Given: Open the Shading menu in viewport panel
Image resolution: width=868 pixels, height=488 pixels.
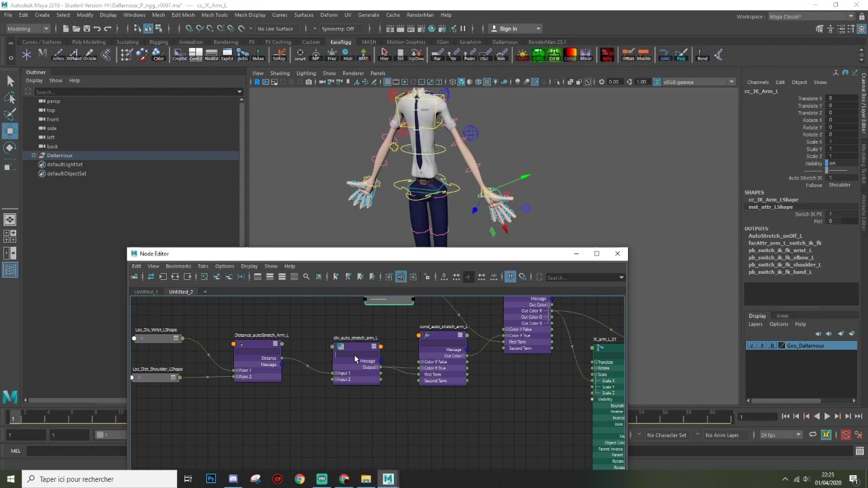Looking at the screenshot, I should click(279, 73).
